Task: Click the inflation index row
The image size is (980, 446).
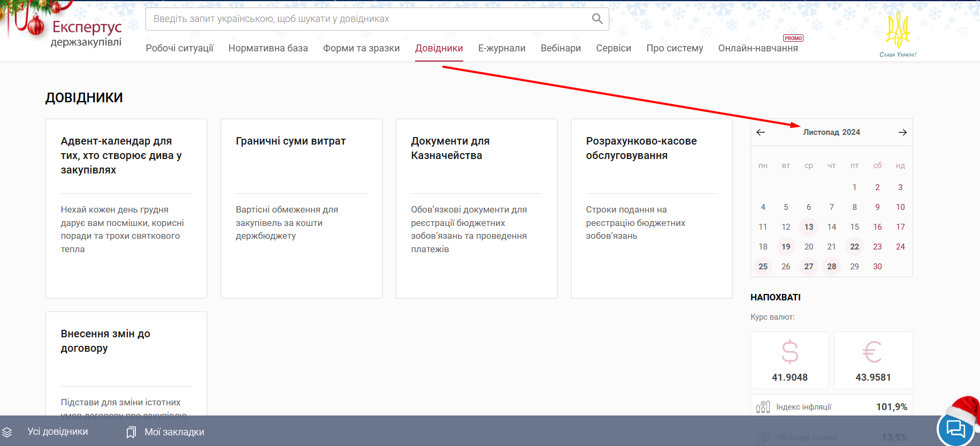Action: (x=831, y=407)
